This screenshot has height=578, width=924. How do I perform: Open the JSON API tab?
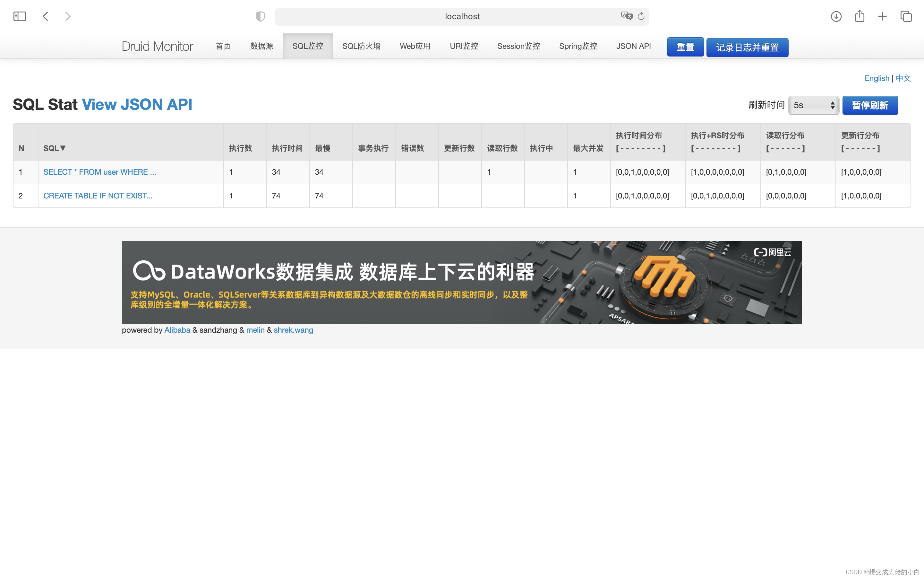click(x=633, y=46)
